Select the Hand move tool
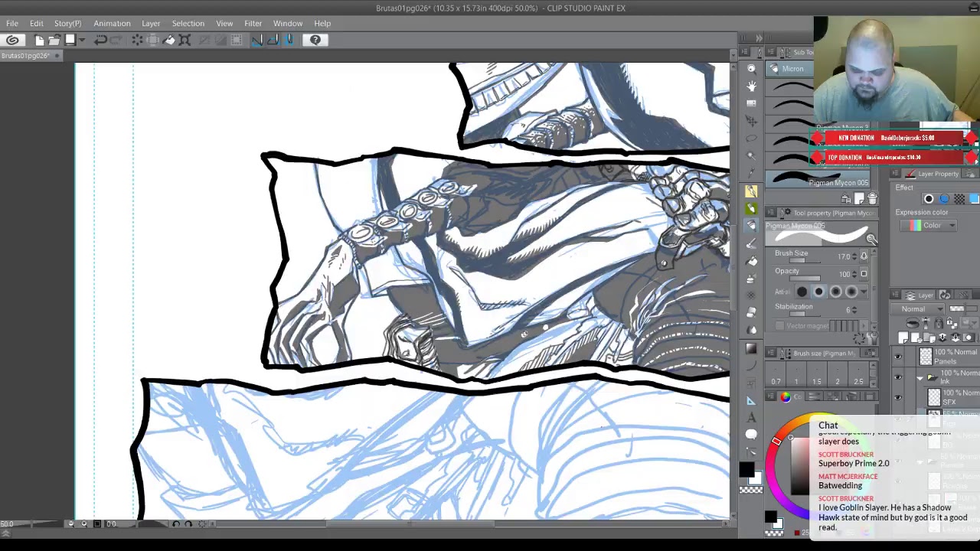 pyautogui.click(x=751, y=86)
